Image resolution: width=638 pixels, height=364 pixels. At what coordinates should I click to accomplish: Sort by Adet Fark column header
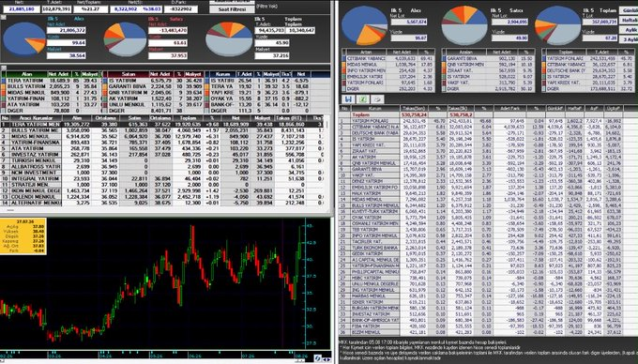tap(509, 109)
